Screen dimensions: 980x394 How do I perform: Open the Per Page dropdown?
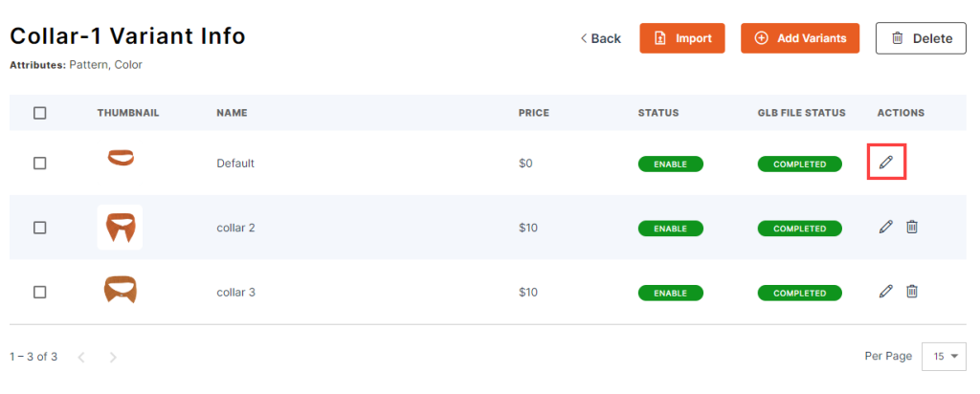[x=945, y=356]
